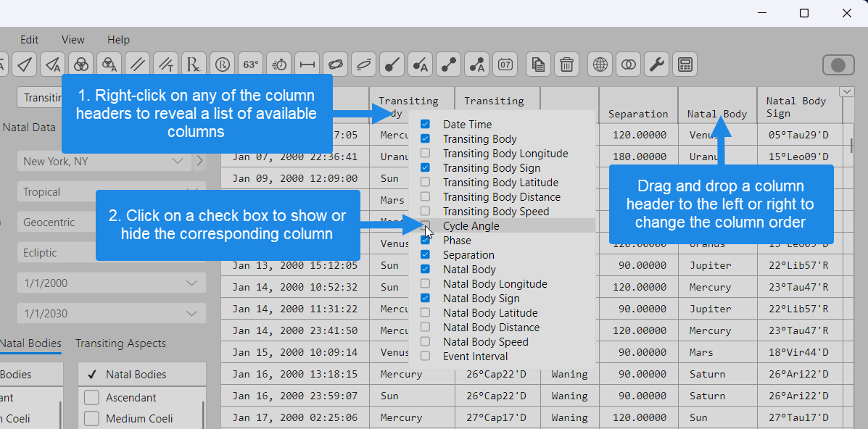Click the Separation column header
The width and height of the screenshot is (868, 429).
click(637, 105)
